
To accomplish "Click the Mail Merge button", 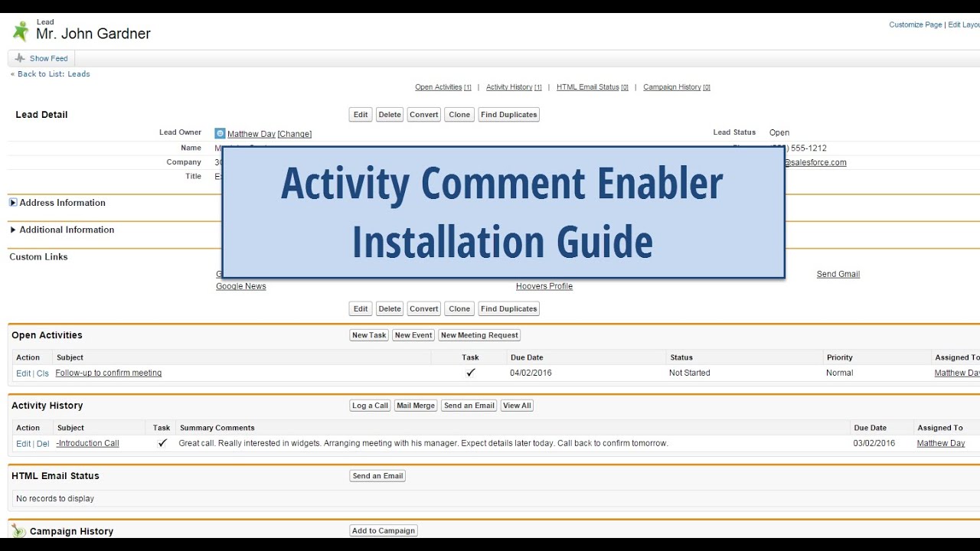I will coord(416,406).
